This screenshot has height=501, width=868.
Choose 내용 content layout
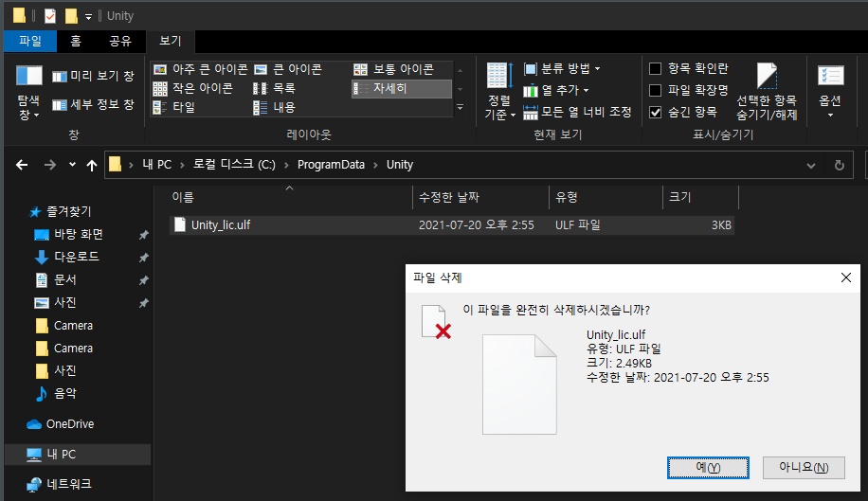click(x=275, y=107)
